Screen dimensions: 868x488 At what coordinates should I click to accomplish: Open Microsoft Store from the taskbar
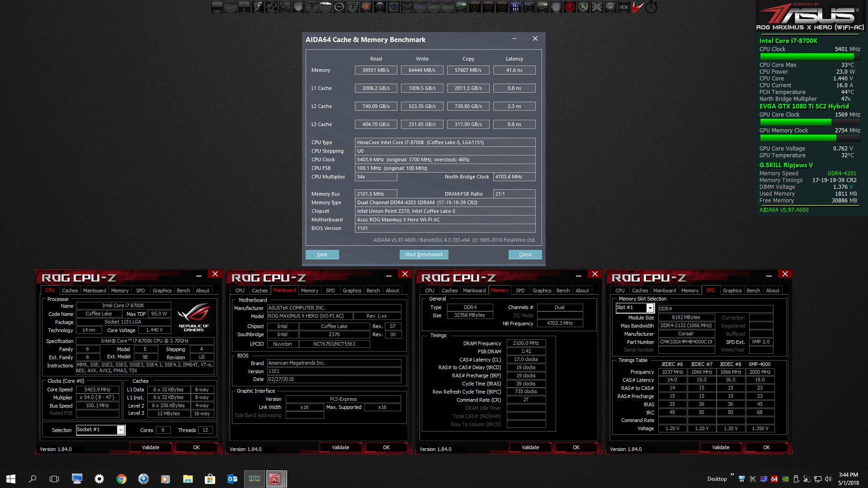[210, 479]
